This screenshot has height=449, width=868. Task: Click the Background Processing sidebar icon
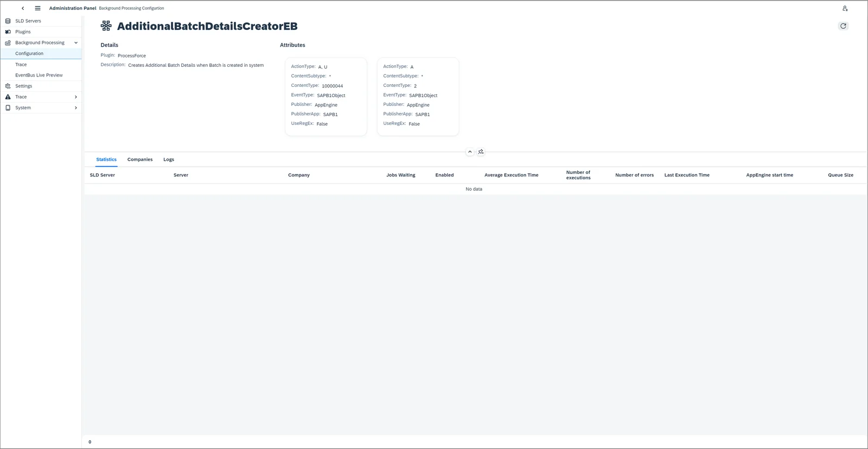coord(8,42)
